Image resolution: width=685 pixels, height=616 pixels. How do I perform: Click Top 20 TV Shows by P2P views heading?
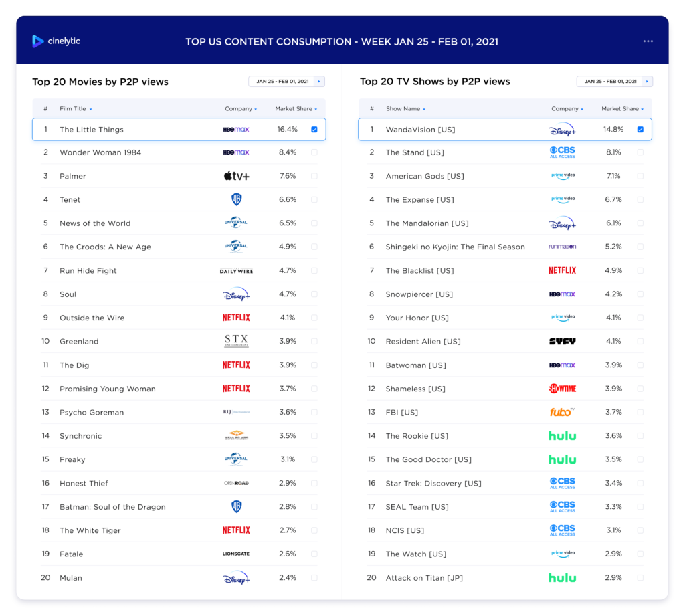435,81
